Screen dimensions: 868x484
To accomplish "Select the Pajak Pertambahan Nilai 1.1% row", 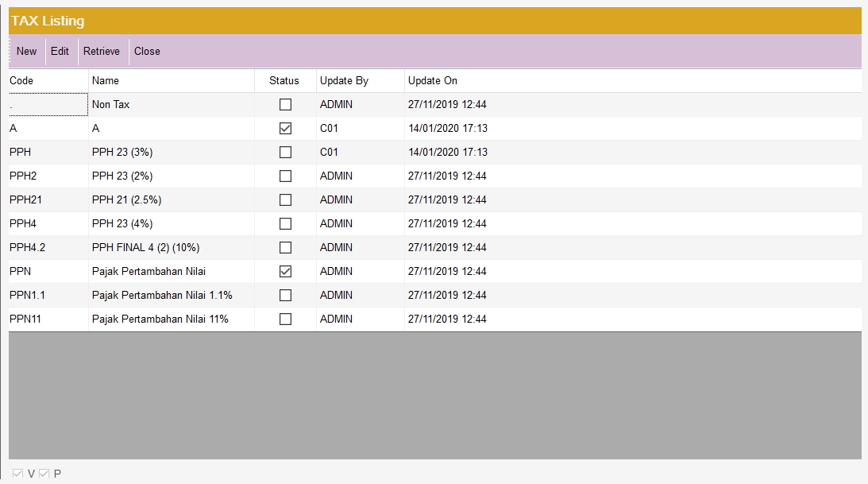I will (162, 295).
